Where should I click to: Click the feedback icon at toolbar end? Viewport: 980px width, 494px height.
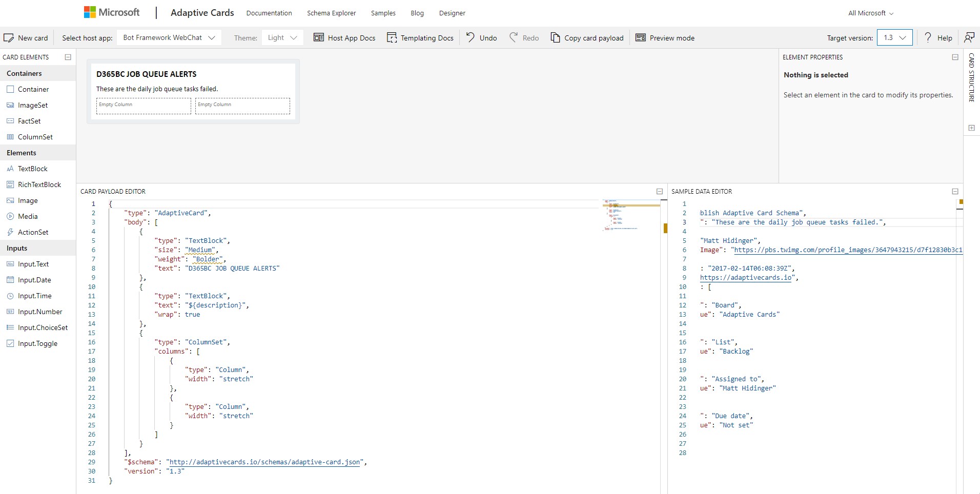click(969, 37)
